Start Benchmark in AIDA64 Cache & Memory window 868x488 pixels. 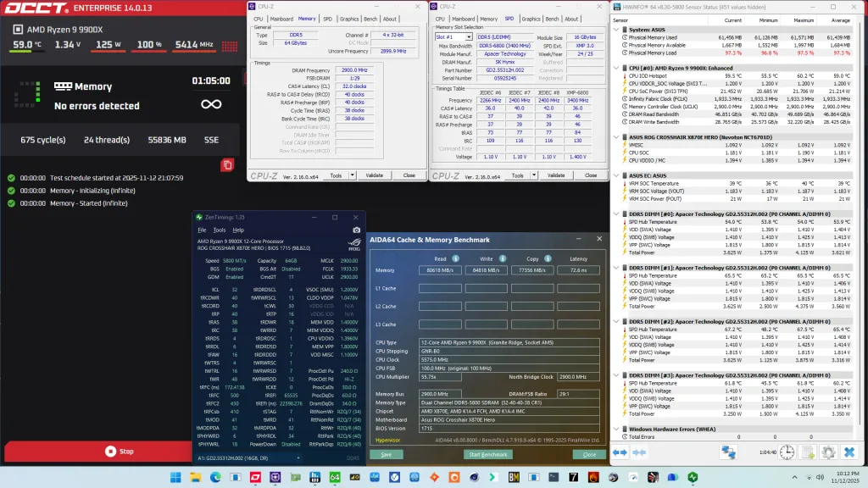point(489,455)
